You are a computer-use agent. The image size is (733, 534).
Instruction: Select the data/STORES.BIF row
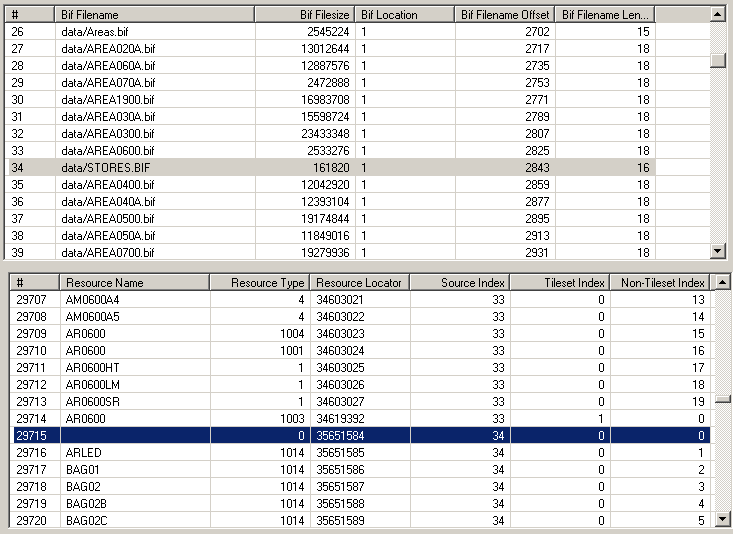[x=330, y=167]
